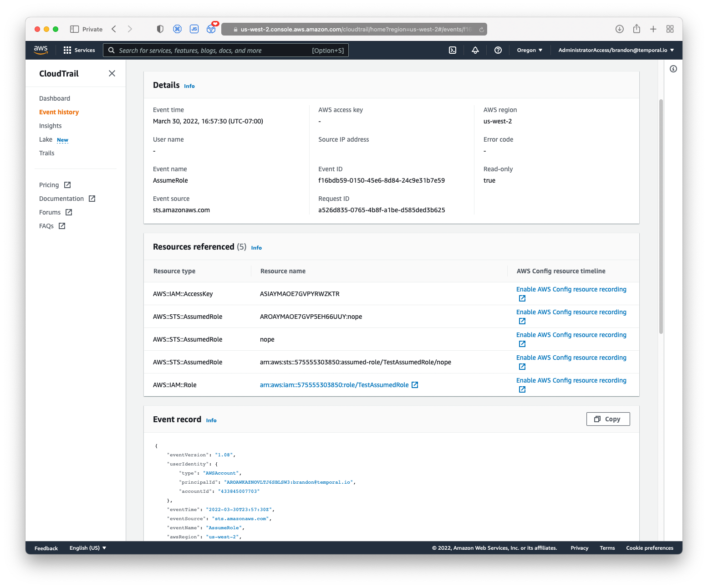
Task: Sort by Resource name column header
Action: (x=283, y=271)
